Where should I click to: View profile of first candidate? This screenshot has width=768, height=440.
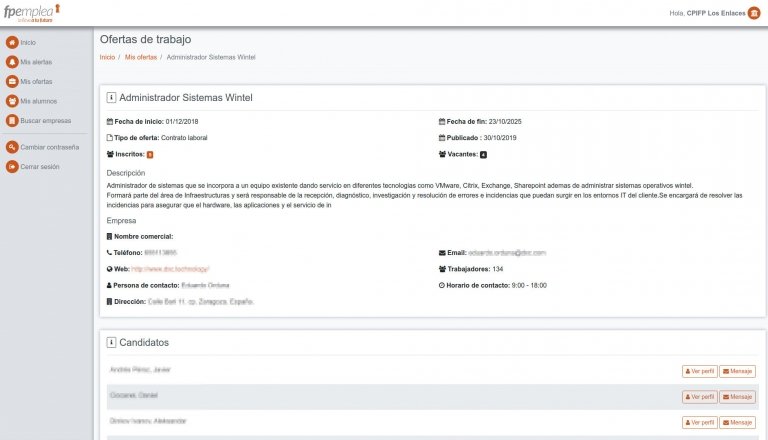(x=700, y=371)
